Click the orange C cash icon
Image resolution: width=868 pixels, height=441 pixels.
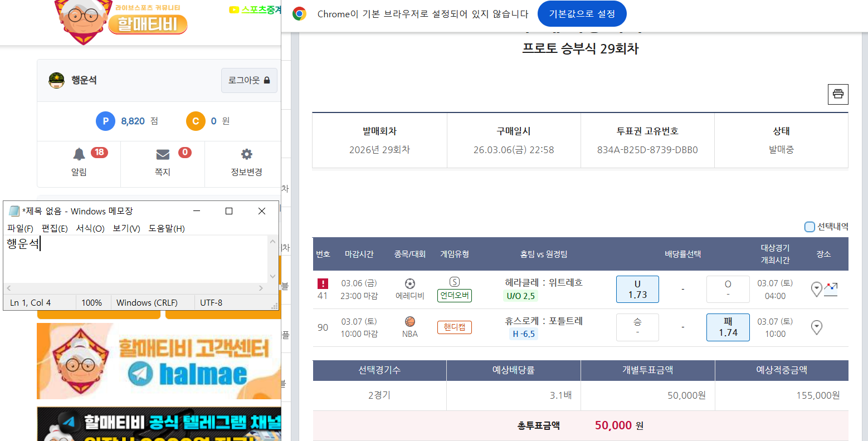[x=196, y=121]
